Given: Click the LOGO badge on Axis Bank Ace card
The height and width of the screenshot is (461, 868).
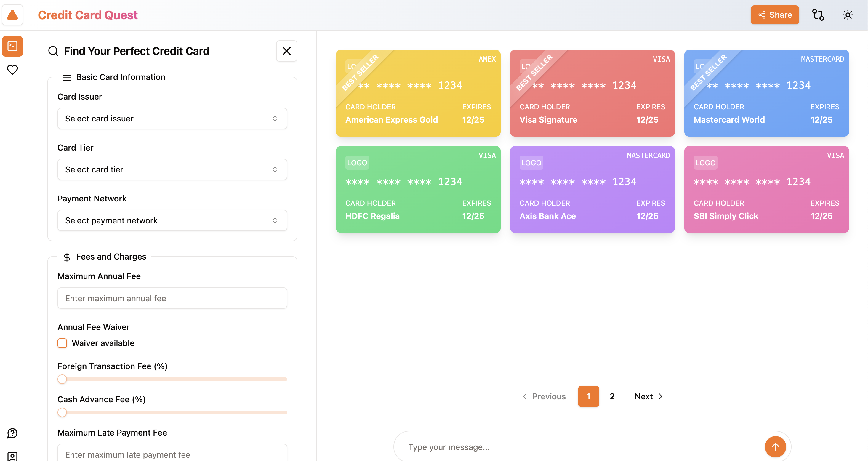Looking at the screenshot, I should click(x=531, y=163).
